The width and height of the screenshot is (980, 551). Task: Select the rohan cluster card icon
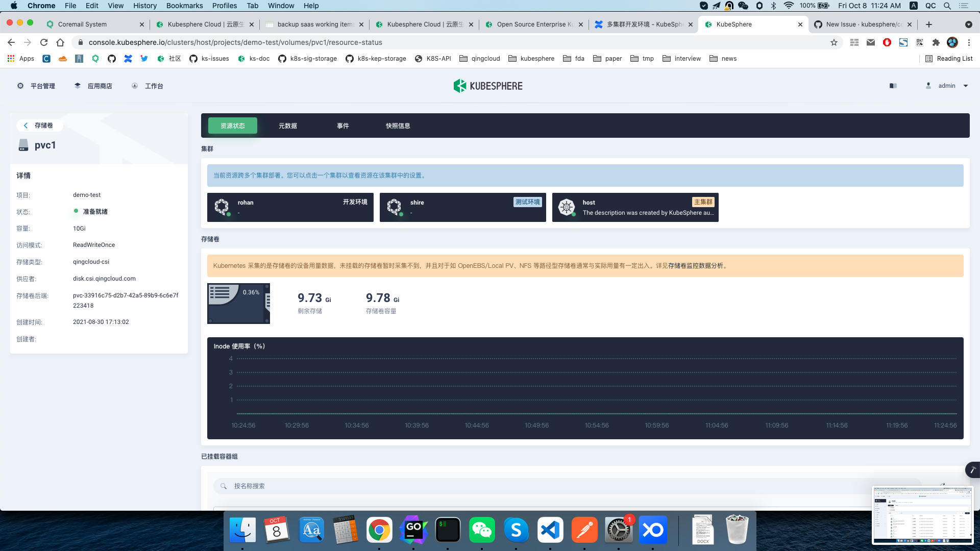tap(222, 207)
